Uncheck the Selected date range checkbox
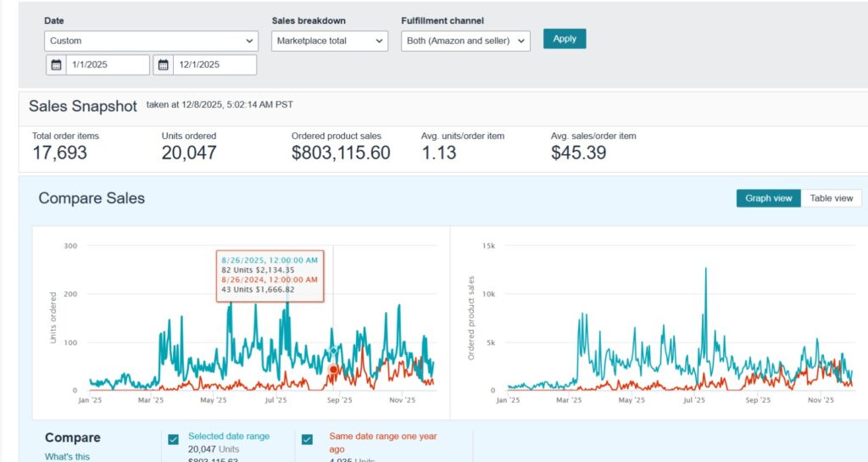Image resolution: width=868 pixels, height=462 pixels. click(173, 439)
